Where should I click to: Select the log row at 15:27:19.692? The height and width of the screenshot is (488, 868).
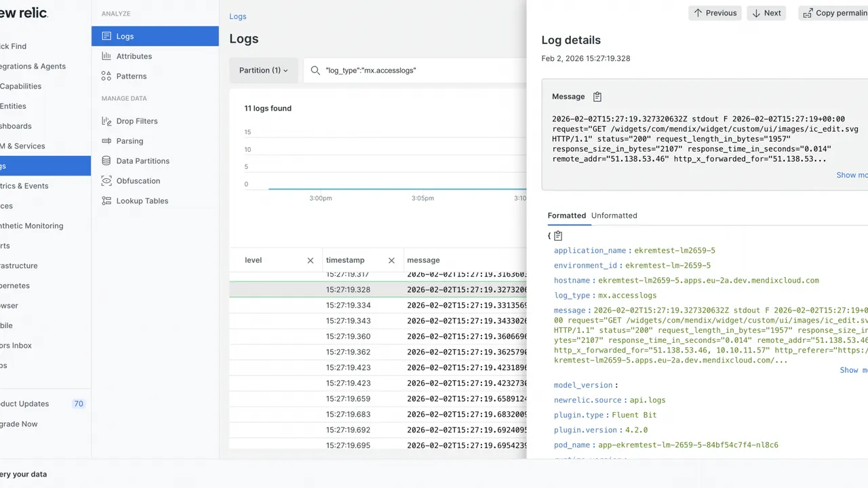378,430
